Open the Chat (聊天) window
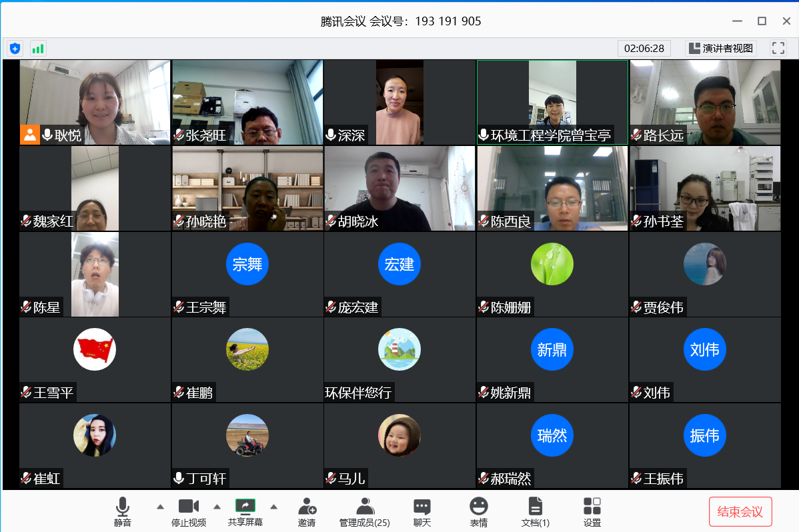 422,511
